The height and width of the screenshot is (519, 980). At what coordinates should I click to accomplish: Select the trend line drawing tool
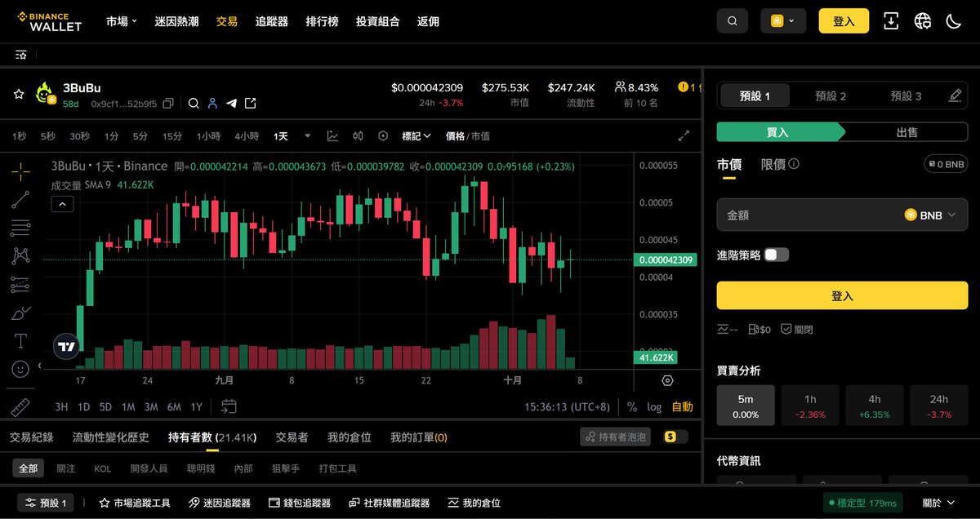click(20, 199)
